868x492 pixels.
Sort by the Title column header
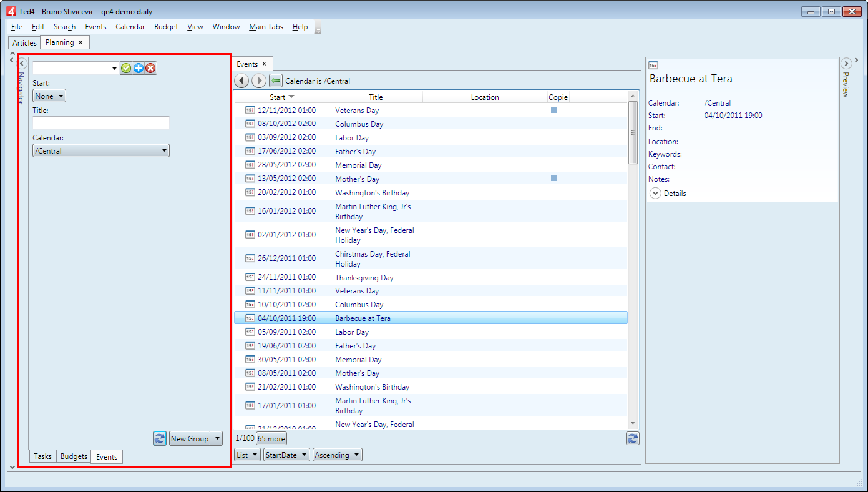376,97
